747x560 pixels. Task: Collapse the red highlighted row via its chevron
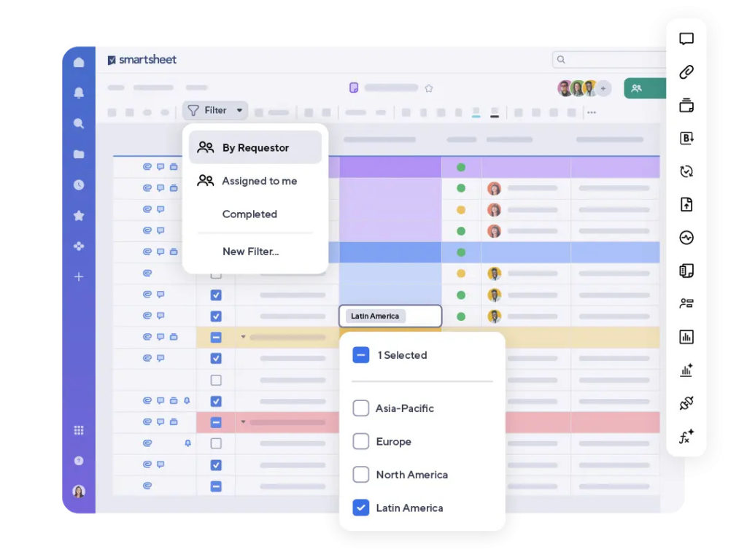point(243,422)
